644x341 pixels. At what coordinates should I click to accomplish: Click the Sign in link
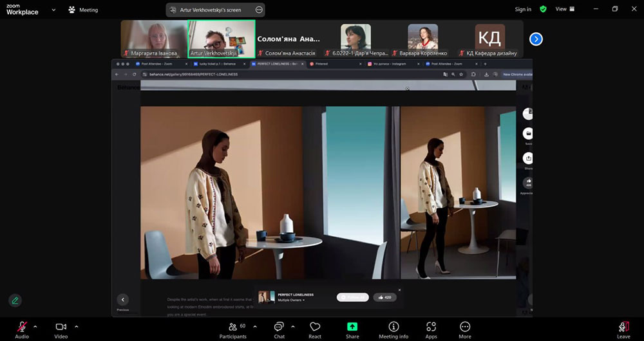point(523,9)
